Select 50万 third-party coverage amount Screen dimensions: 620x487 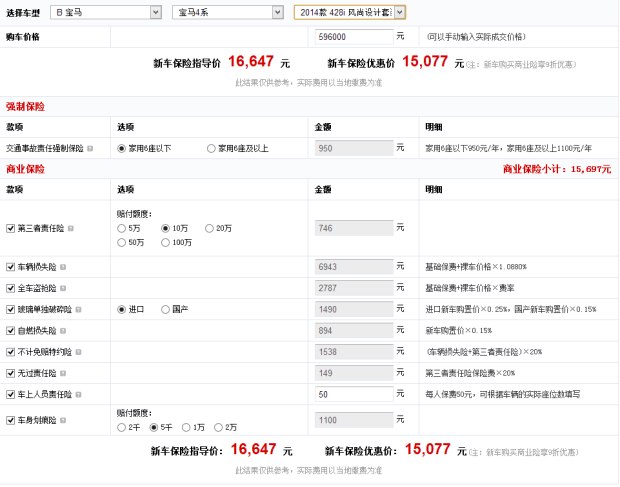(x=121, y=243)
